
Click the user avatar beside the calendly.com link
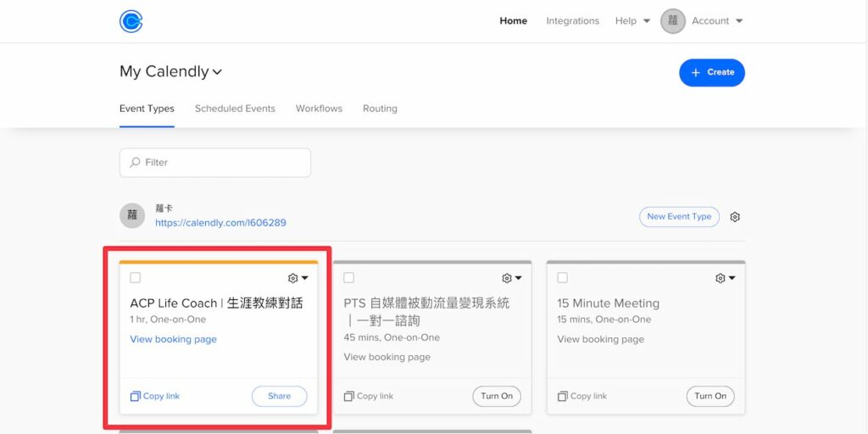[131, 215]
